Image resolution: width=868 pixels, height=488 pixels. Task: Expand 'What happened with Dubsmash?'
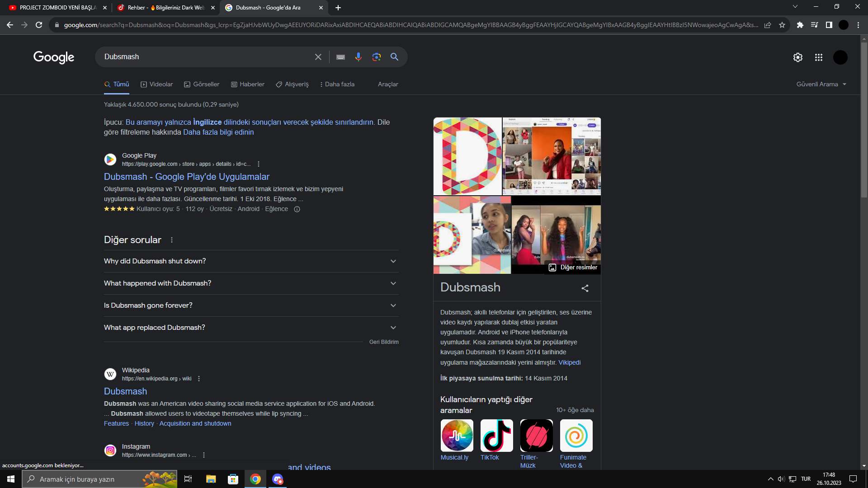pyautogui.click(x=251, y=283)
